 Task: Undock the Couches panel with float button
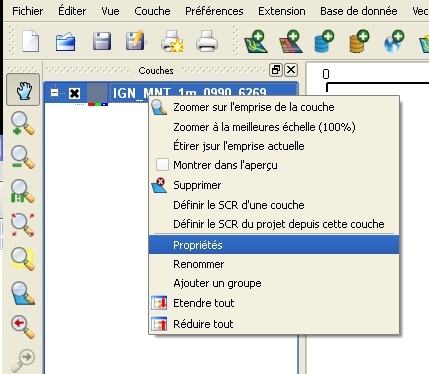(x=276, y=70)
